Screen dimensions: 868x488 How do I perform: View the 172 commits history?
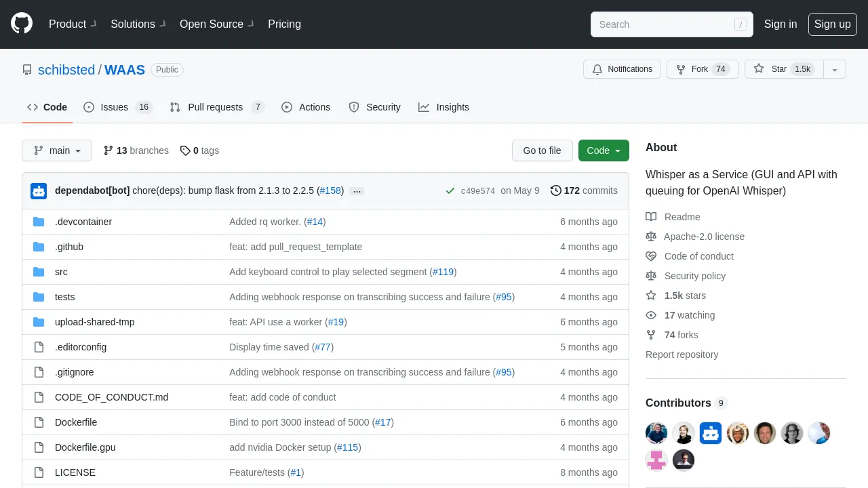[x=584, y=190]
